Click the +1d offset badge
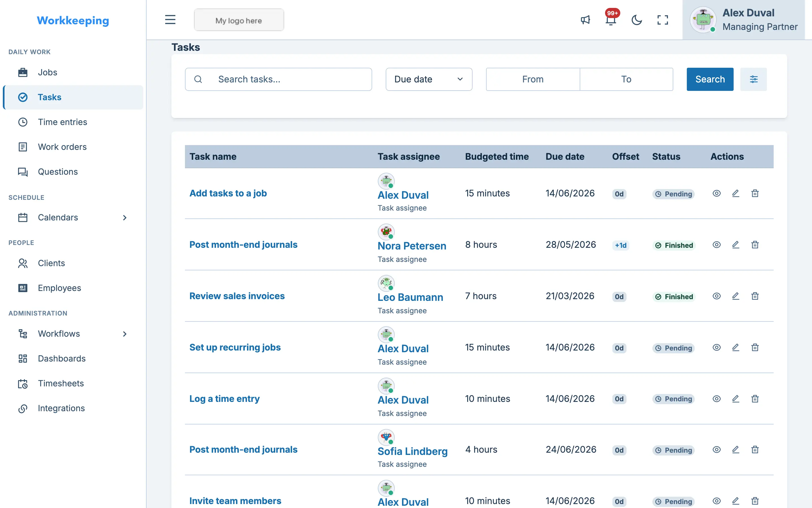 pyautogui.click(x=620, y=245)
